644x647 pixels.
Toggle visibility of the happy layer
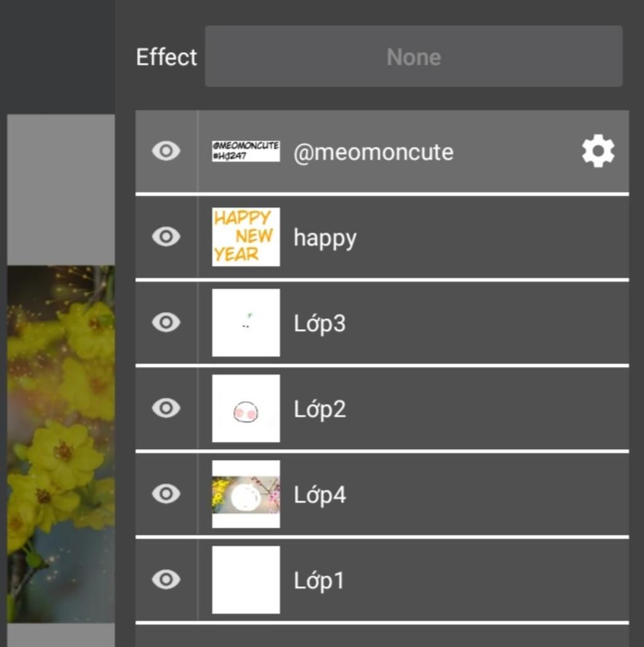[x=166, y=237]
